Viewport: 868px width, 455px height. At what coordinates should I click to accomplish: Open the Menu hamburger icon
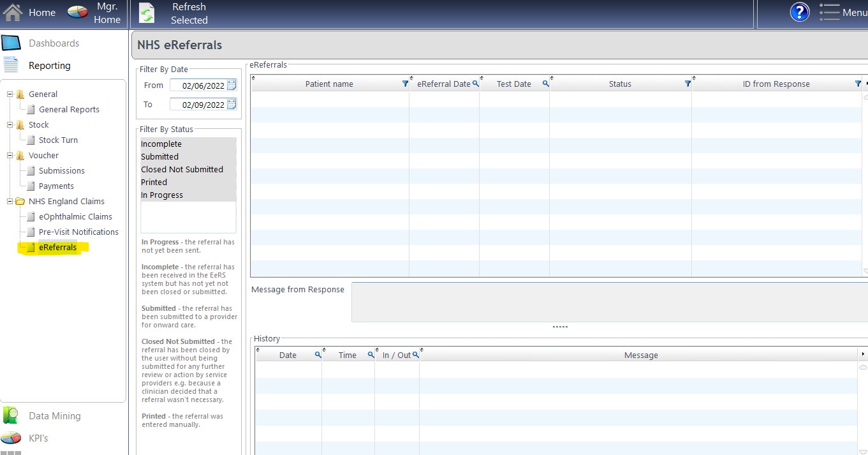(x=829, y=12)
